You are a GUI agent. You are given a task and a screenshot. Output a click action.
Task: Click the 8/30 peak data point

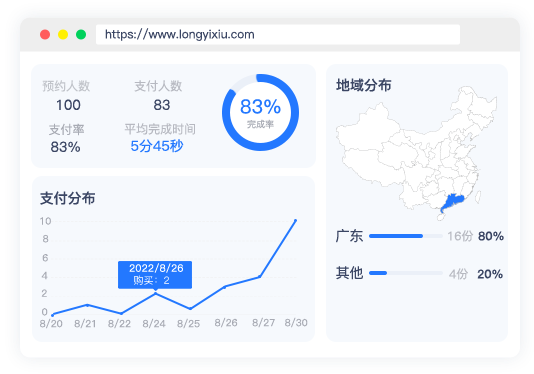295,221
